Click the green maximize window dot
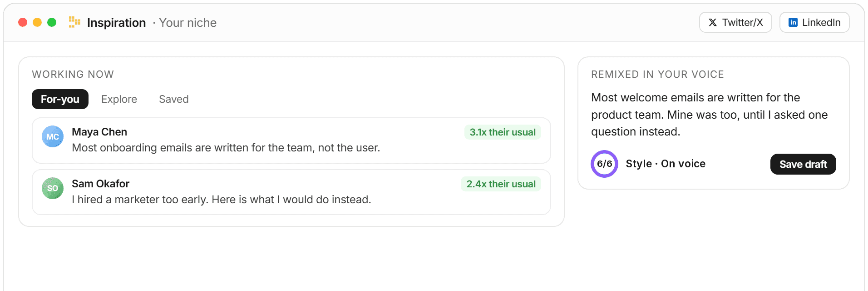The height and width of the screenshot is (291, 868). tap(52, 22)
